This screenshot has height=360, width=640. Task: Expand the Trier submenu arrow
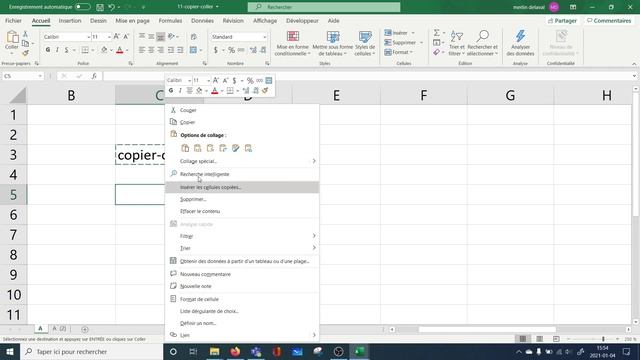tap(314, 248)
